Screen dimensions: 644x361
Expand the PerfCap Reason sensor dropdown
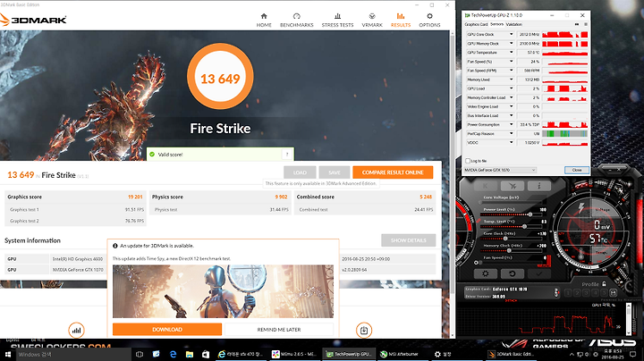coord(512,134)
